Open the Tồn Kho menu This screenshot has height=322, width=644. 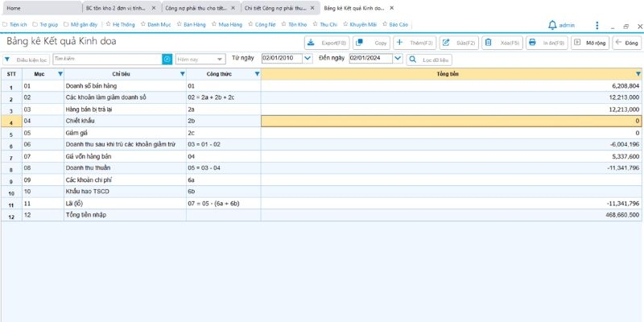(x=294, y=25)
